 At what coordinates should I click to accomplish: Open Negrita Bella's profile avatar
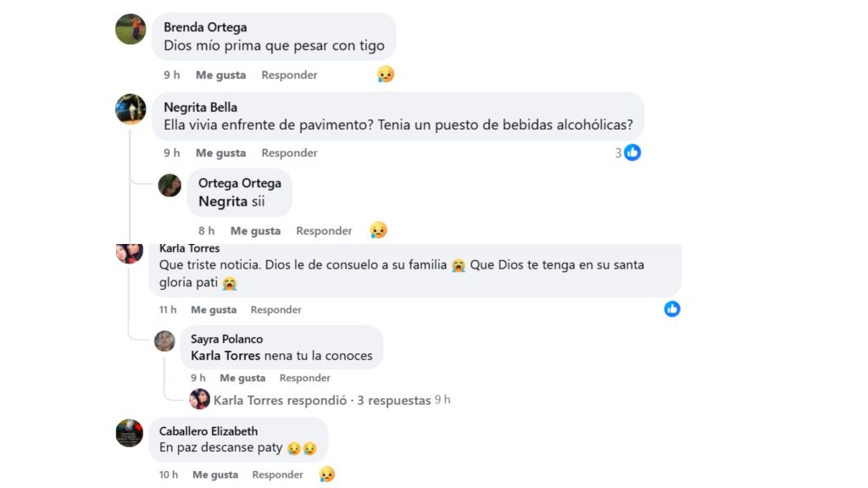[131, 109]
